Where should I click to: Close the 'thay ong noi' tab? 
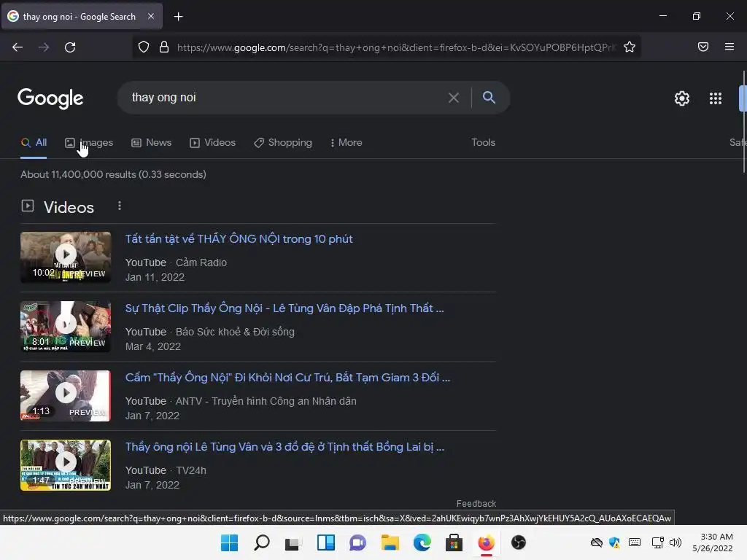(150, 16)
